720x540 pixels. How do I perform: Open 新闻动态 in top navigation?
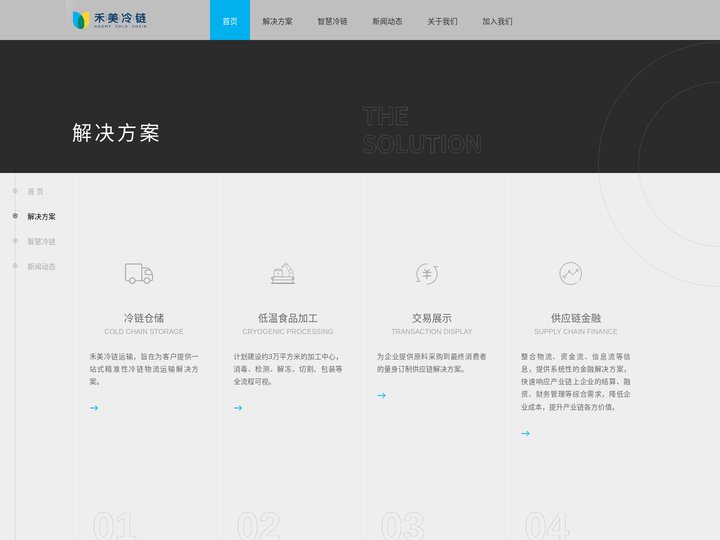tap(387, 21)
